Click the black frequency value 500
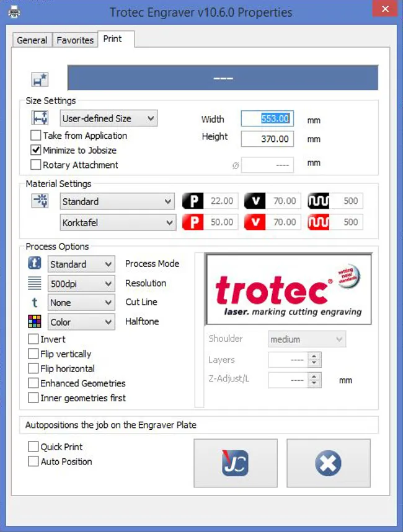Viewport: 403px width, 532px height. pos(346,201)
